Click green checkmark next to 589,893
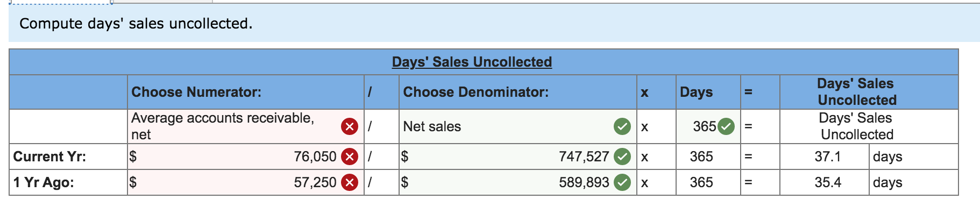980x199 pixels. [x=622, y=182]
